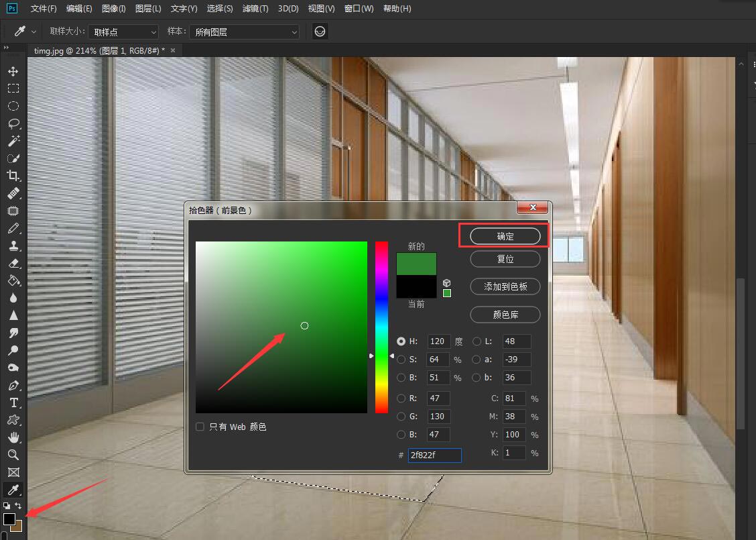Select the S saturation radio button

click(x=401, y=360)
